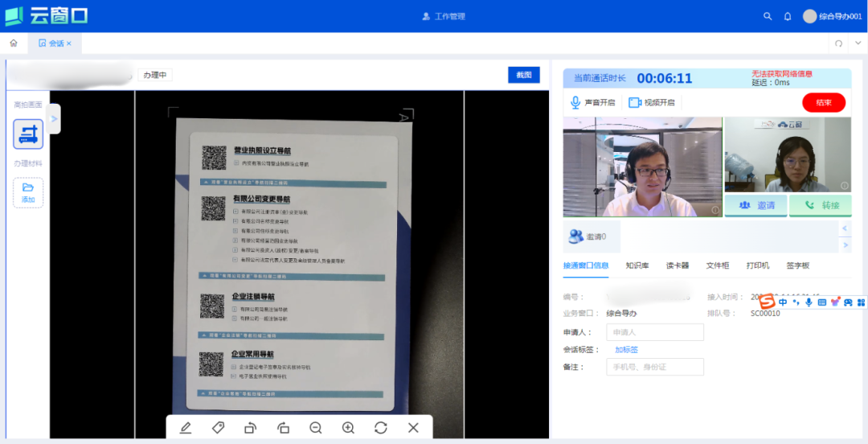Click the 综合导办 business window value
Viewport: 868px width, 444px height.
(x=621, y=314)
